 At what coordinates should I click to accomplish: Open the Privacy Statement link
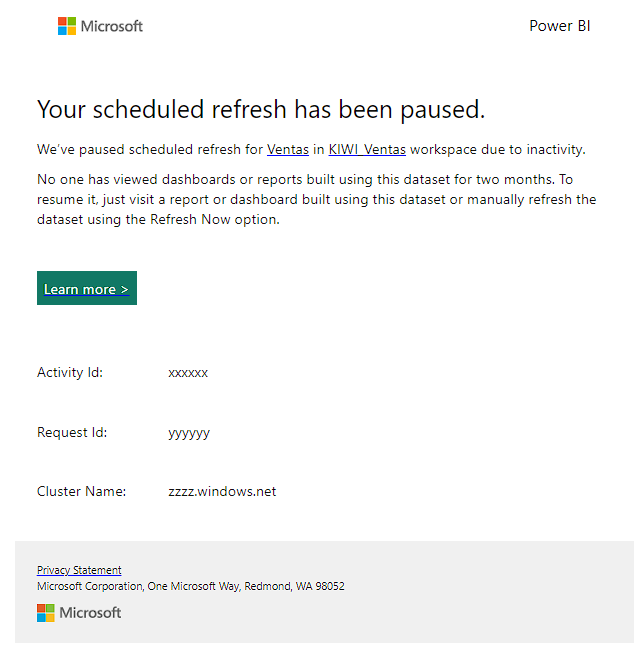79,570
